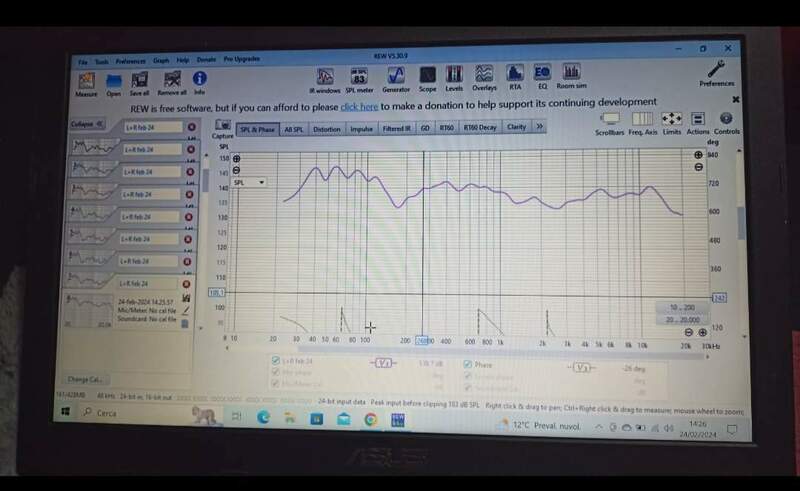Toggle the Phase trace checkbox

coord(467,365)
